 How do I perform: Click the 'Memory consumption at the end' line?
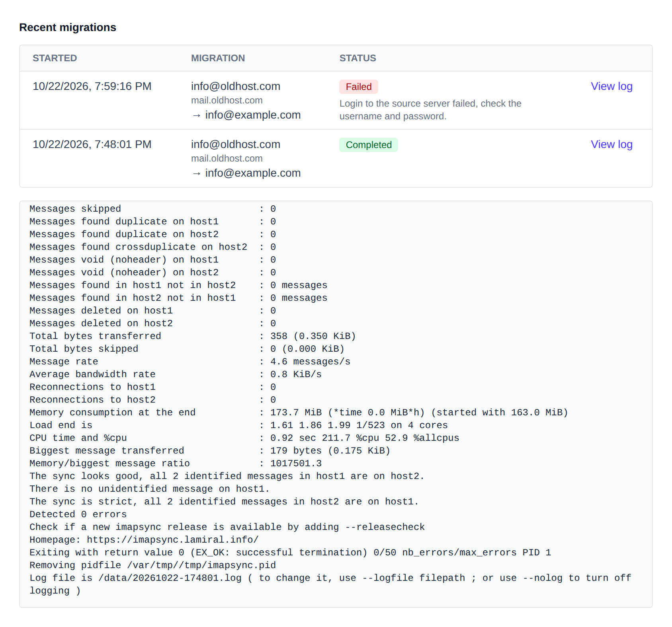point(299,413)
